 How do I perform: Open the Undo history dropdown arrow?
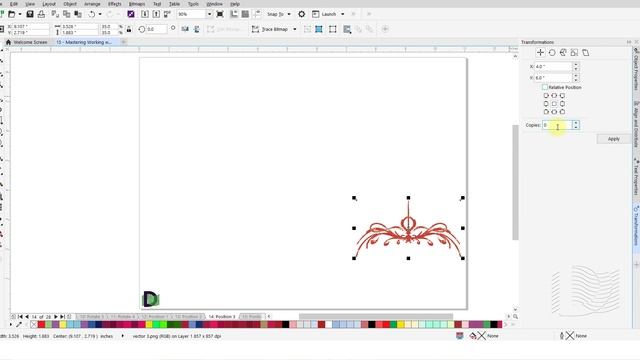click(x=100, y=14)
